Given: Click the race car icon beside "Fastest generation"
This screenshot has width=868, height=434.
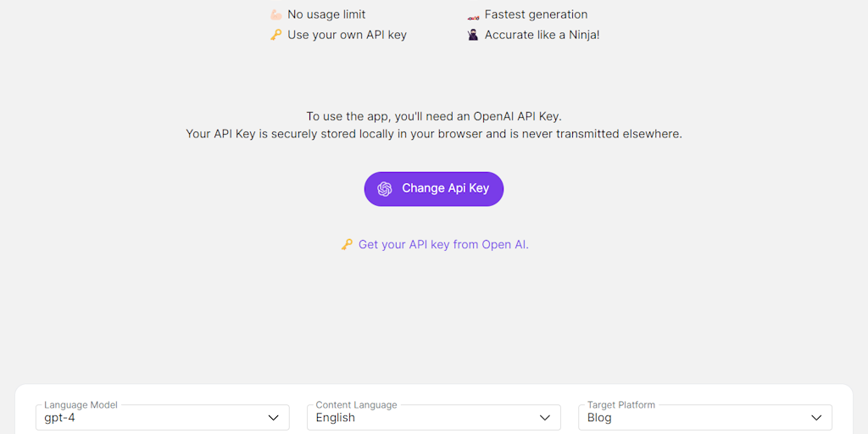Looking at the screenshot, I should click(473, 14).
